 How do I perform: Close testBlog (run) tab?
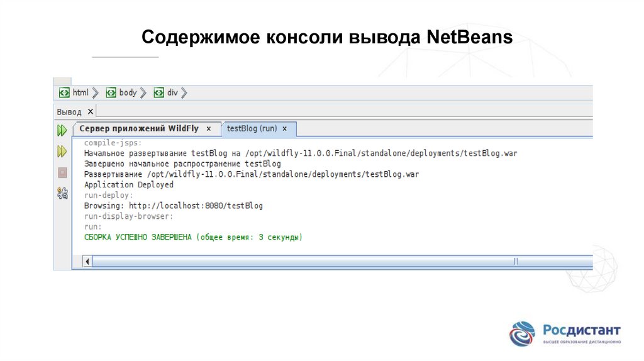coord(285,128)
